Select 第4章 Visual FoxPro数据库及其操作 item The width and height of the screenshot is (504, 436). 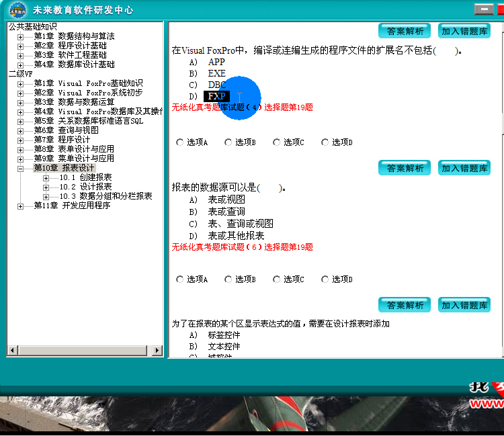[x=98, y=112]
